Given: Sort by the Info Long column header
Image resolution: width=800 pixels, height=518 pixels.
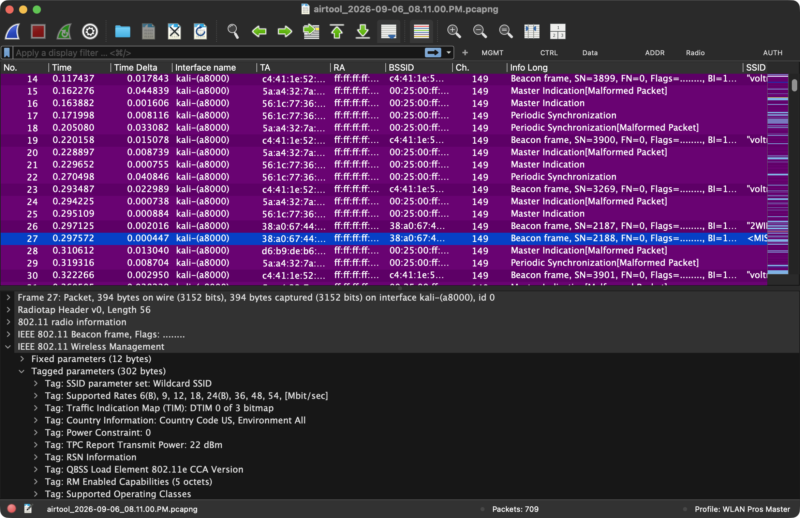Looking at the screenshot, I should [624, 67].
